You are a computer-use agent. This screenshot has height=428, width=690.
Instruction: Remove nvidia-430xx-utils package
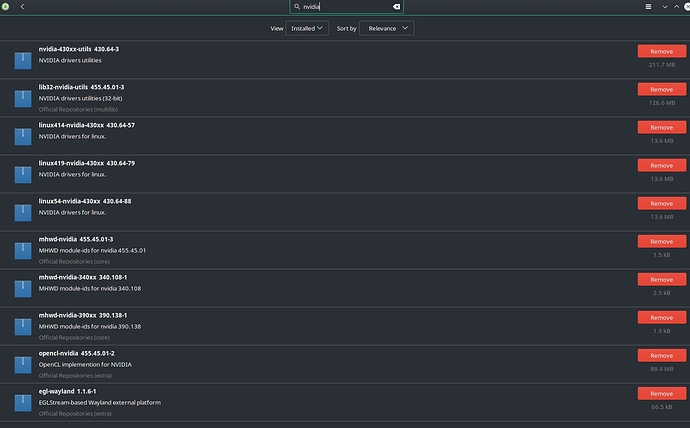tap(662, 51)
